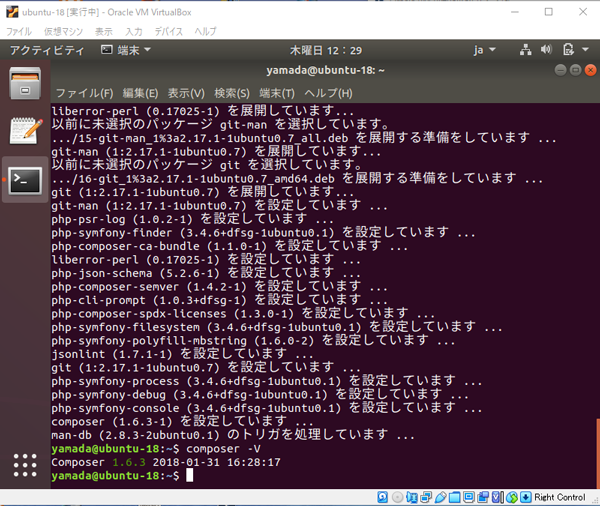600x506 pixels.
Task: Click the 'man-db (2.8.3-2ubuntu0.1)' line
Action: (x=233, y=435)
